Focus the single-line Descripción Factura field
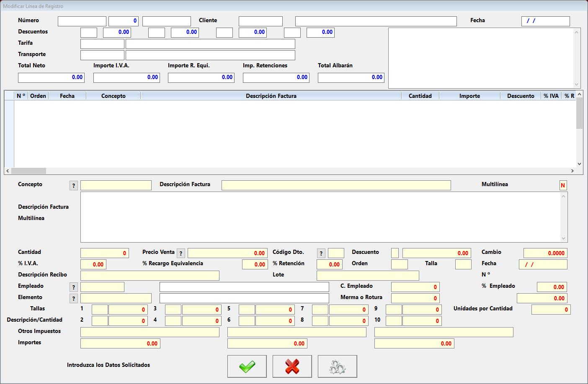 point(336,185)
